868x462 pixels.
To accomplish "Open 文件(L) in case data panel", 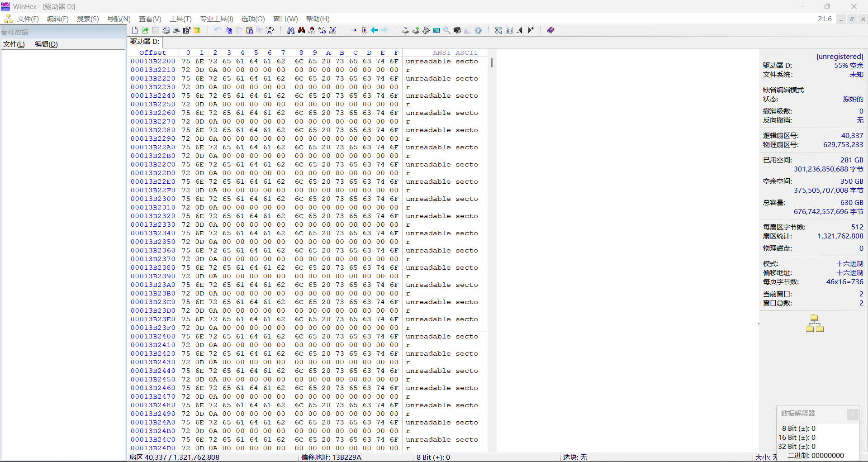I will point(14,44).
